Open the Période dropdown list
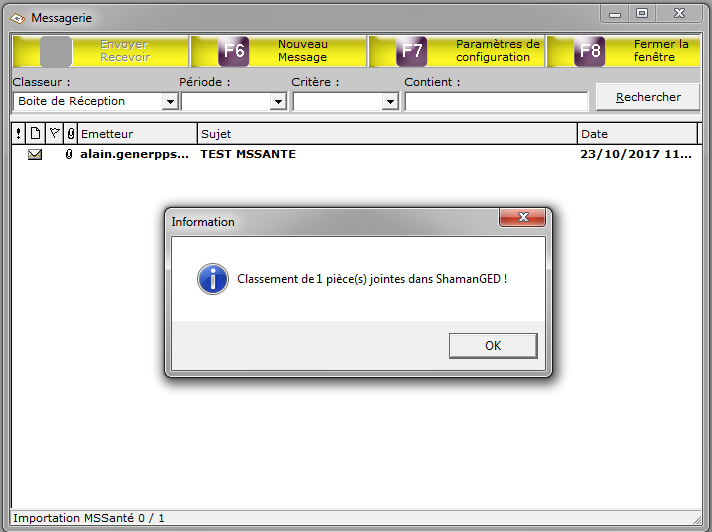The height and width of the screenshot is (532, 712). click(278, 101)
